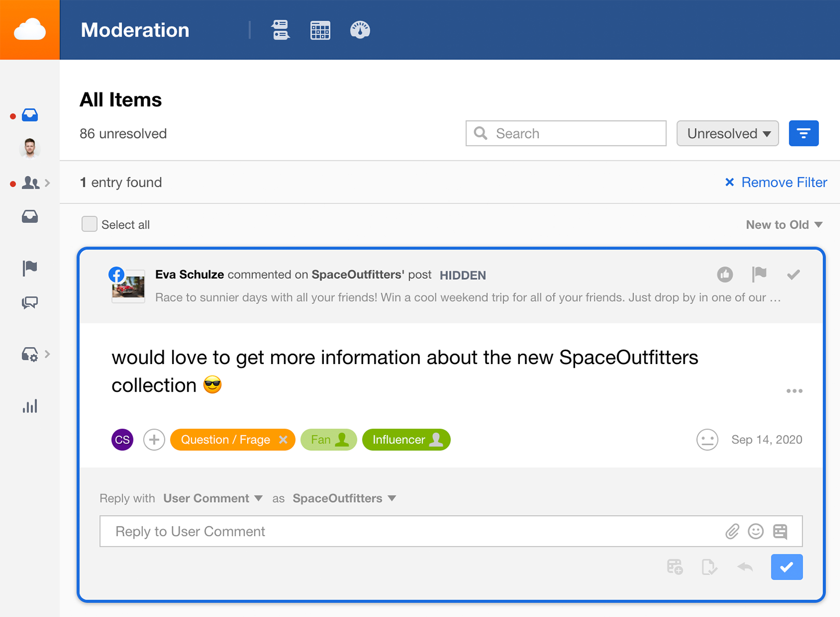Image resolution: width=840 pixels, height=617 pixels.
Task: Expand the inbox settings chevron in sidebar
Action: point(48,354)
